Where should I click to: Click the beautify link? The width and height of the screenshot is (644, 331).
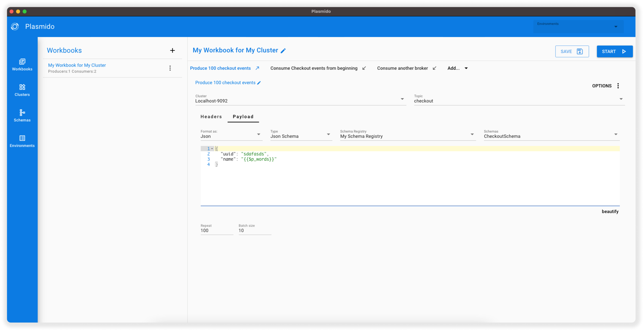[x=610, y=211]
